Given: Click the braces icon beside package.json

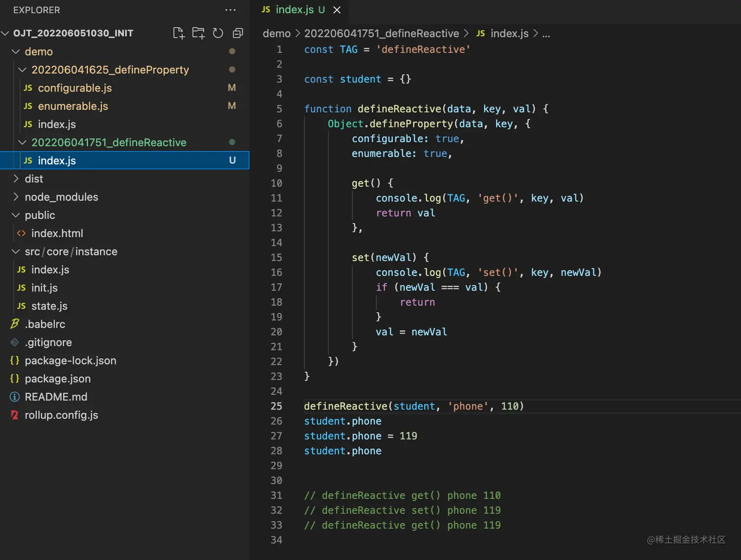Looking at the screenshot, I should coord(15,378).
